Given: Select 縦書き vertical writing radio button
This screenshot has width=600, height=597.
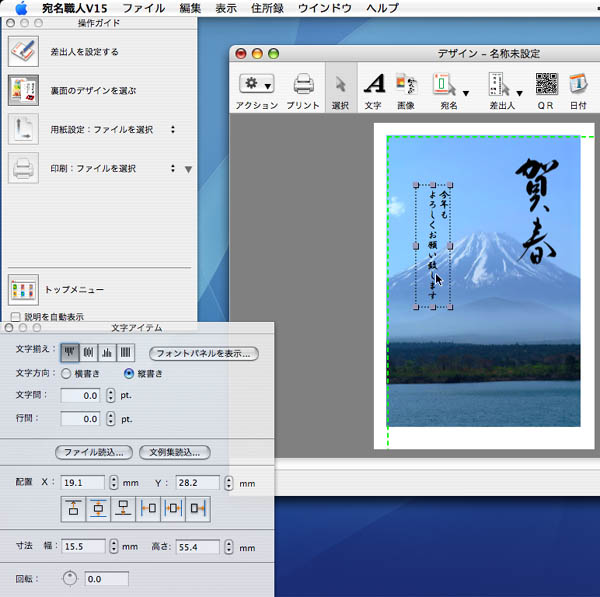Looking at the screenshot, I should pyautogui.click(x=128, y=373).
